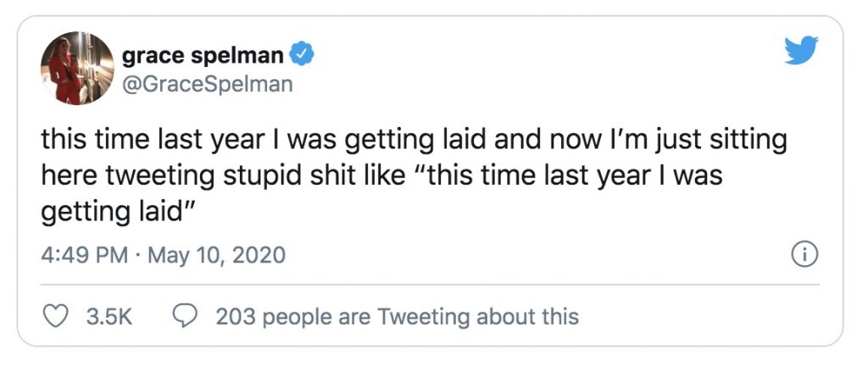This screenshot has height=371, width=868.
Task: Click the "May 10, 2020" date
Action: click(216, 254)
